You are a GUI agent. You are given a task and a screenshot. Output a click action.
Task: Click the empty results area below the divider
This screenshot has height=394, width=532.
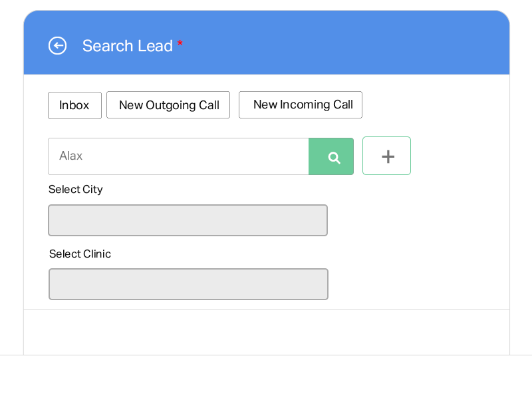[267, 332]
